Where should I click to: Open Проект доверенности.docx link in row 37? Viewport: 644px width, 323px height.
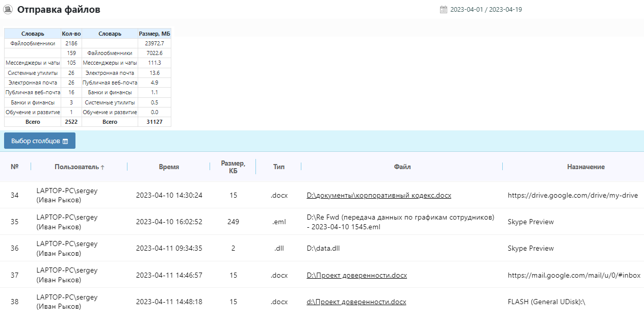pyautogui.click(x=356, y=275)
